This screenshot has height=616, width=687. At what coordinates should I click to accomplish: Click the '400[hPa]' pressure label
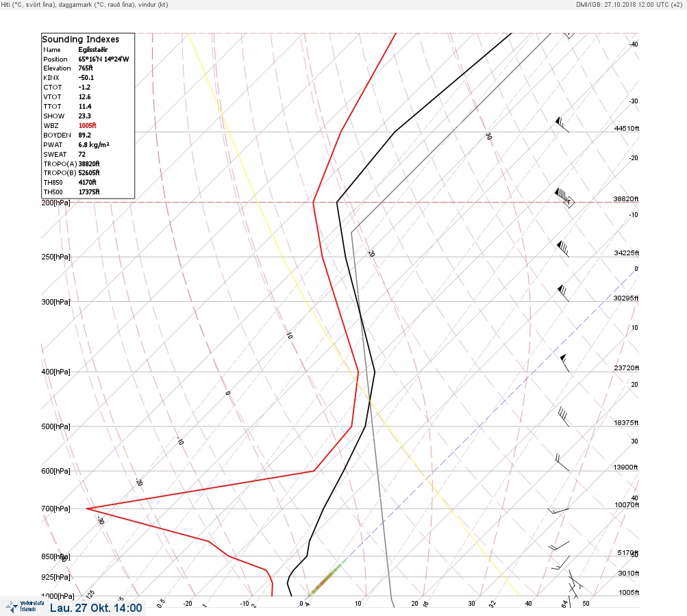(x=55, y=372)
